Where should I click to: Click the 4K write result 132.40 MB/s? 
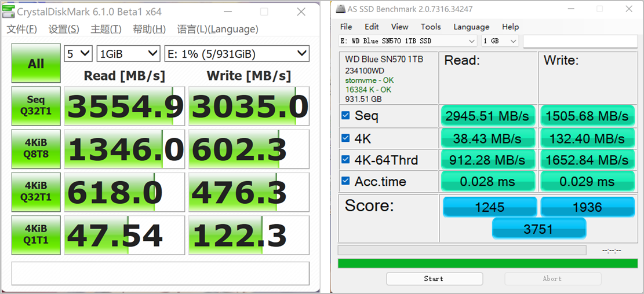point(587,138)
